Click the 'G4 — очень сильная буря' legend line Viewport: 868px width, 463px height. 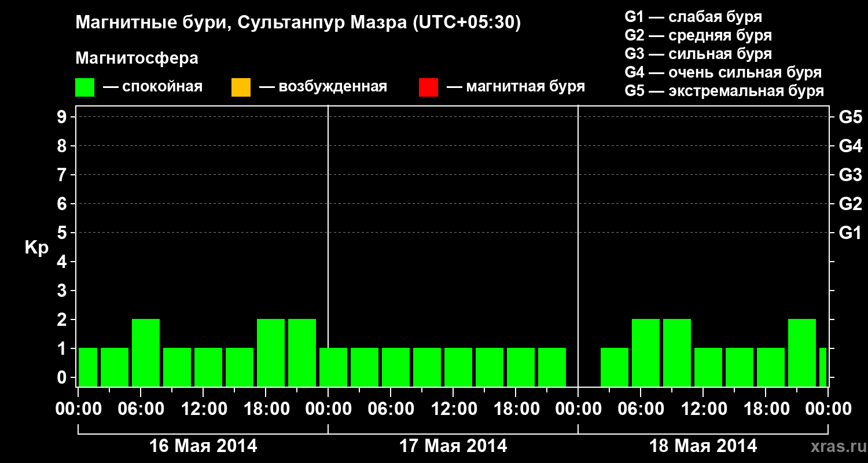click(x=723, y=72)
